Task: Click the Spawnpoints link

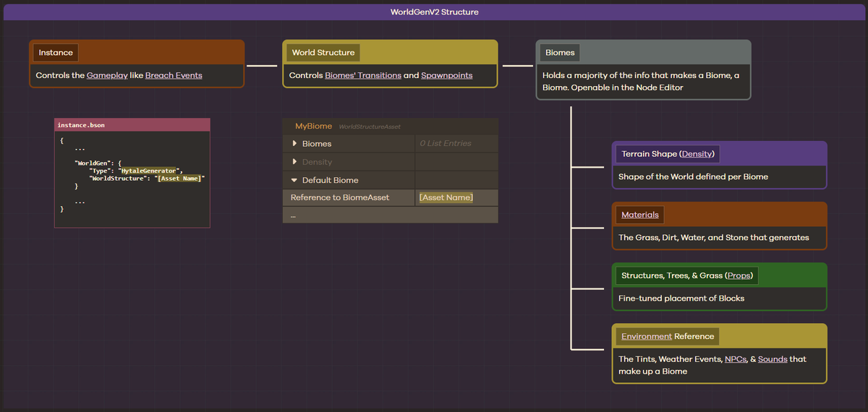Action: tap(447, 75)
